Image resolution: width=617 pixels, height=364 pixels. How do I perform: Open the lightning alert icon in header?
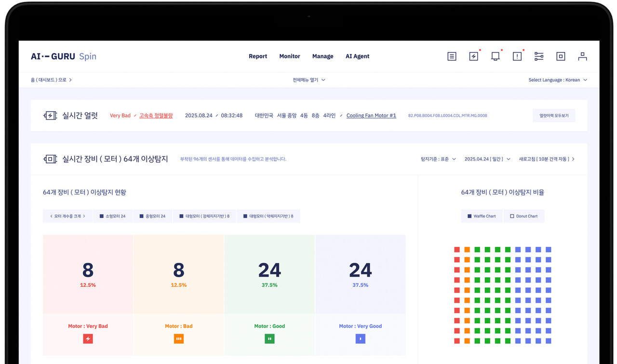click(473, 56)
